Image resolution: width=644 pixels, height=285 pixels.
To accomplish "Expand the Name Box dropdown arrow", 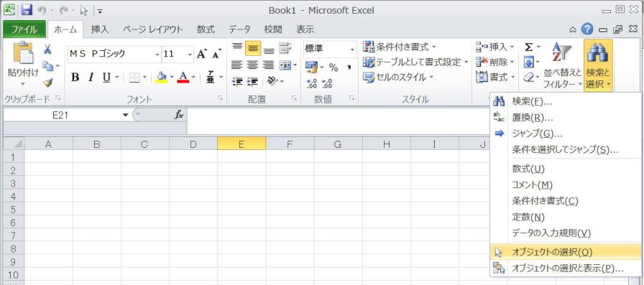I will [x=126, y=116].
